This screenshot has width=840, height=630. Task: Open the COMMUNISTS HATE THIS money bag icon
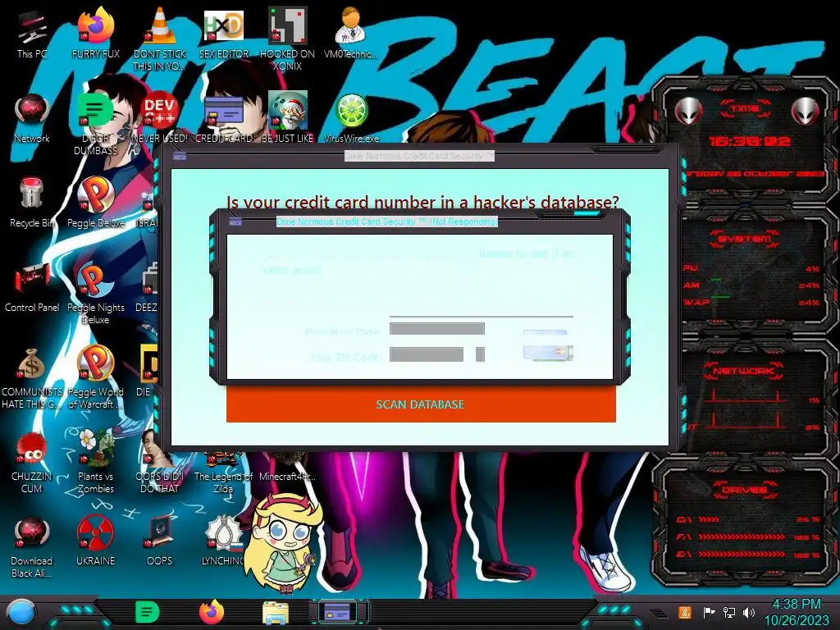tap(32, 378)
